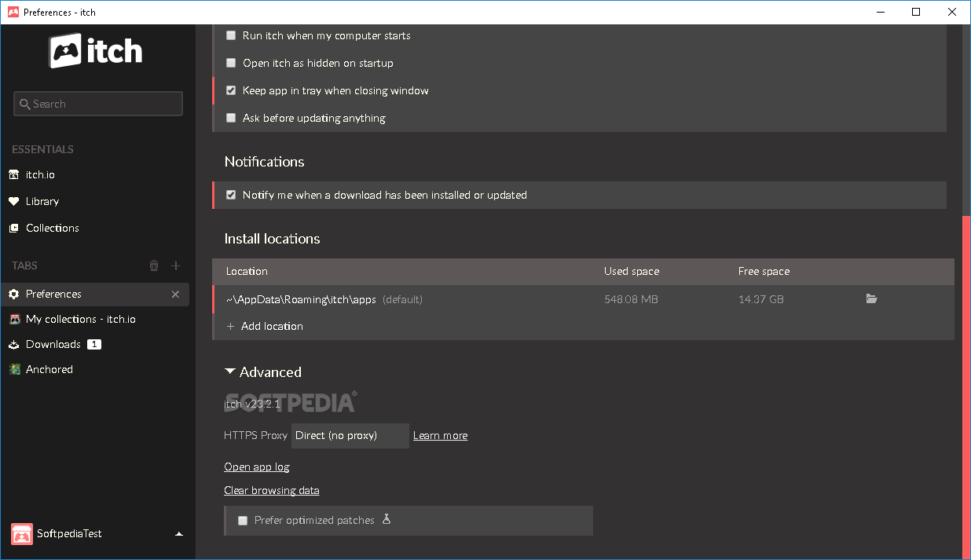Image resolution: width=971 pixels, height=560 pixels.
Task: Click the AppData\Roaming\itch\apps location row
Action: [x=583, y=299]
